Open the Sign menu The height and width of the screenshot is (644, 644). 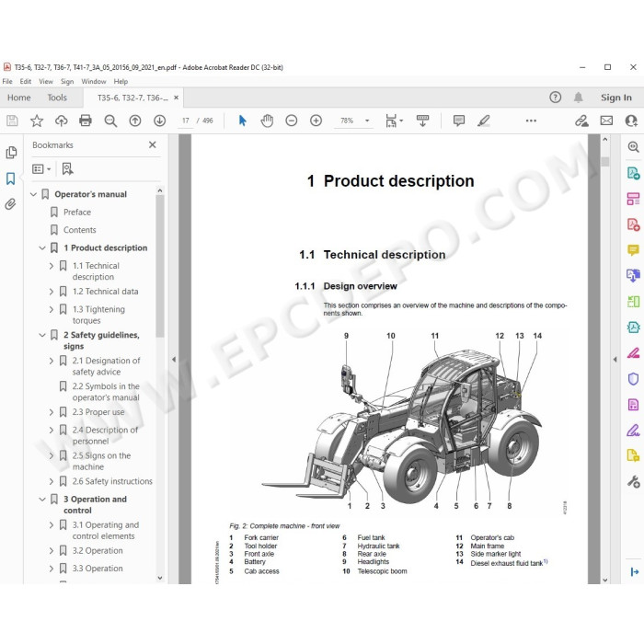(x=67, y=81)
